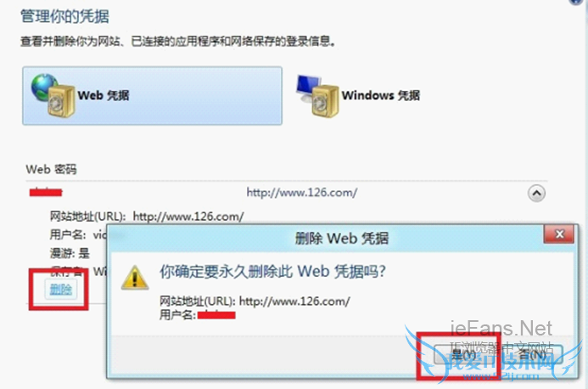Click the 删除 Web 凭据 dialog title bar

pyautogui.click(x=342, y=238)
